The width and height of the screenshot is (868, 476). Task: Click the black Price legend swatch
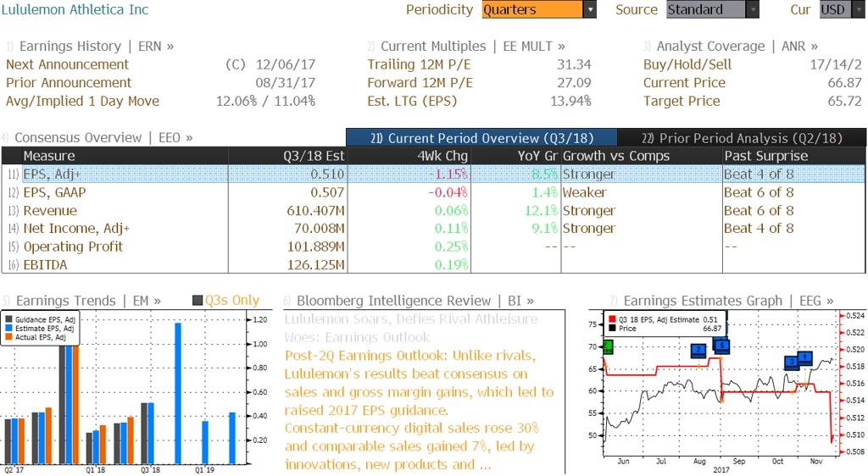[x=612, y=329]
